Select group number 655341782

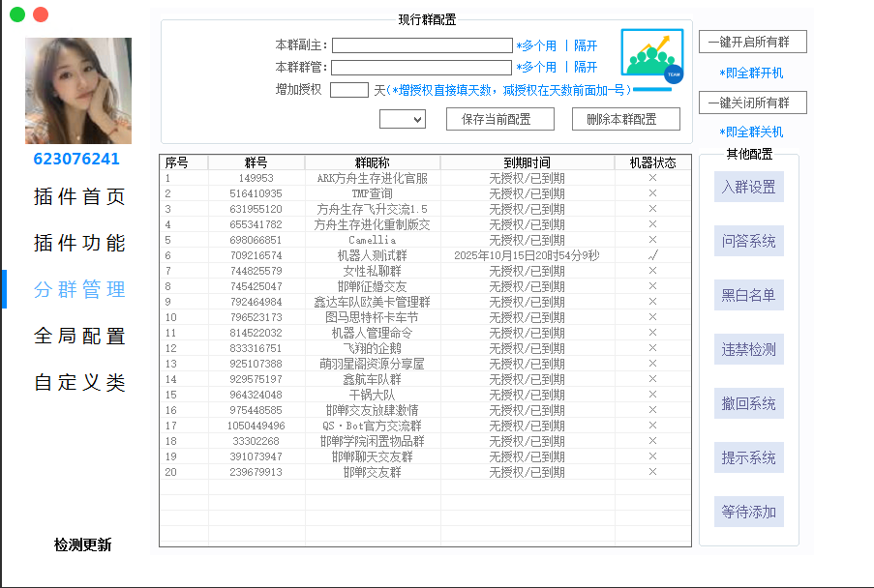tap(256, 224)
